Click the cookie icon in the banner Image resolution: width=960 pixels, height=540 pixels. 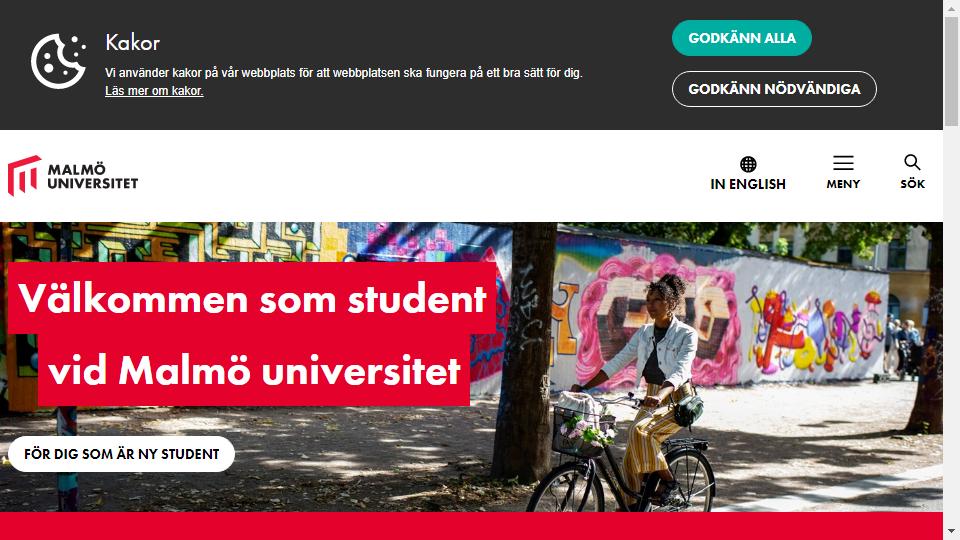(58, 61)
